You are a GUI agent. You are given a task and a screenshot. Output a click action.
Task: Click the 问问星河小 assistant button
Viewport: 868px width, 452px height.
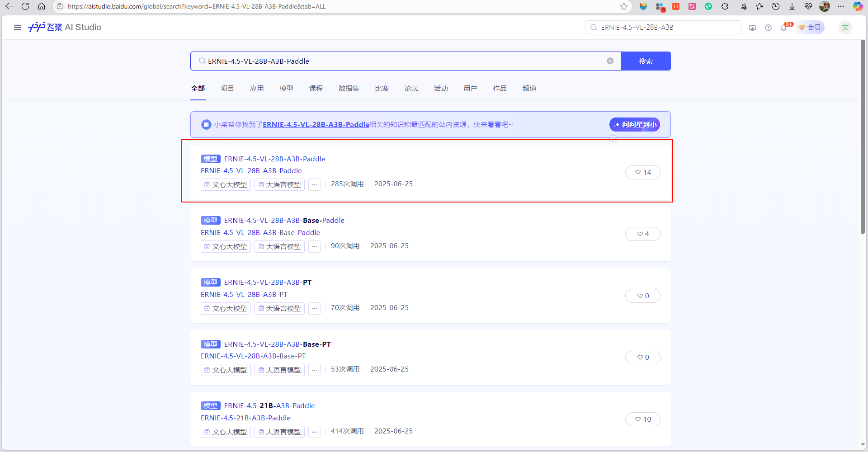635,124
